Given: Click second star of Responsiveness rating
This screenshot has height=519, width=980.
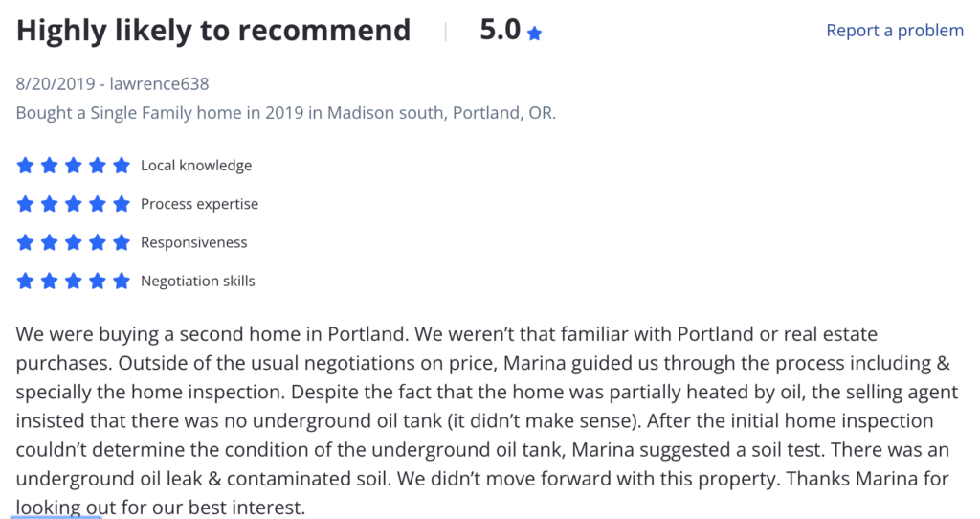Looking at the screenshot, I should 49,242.
